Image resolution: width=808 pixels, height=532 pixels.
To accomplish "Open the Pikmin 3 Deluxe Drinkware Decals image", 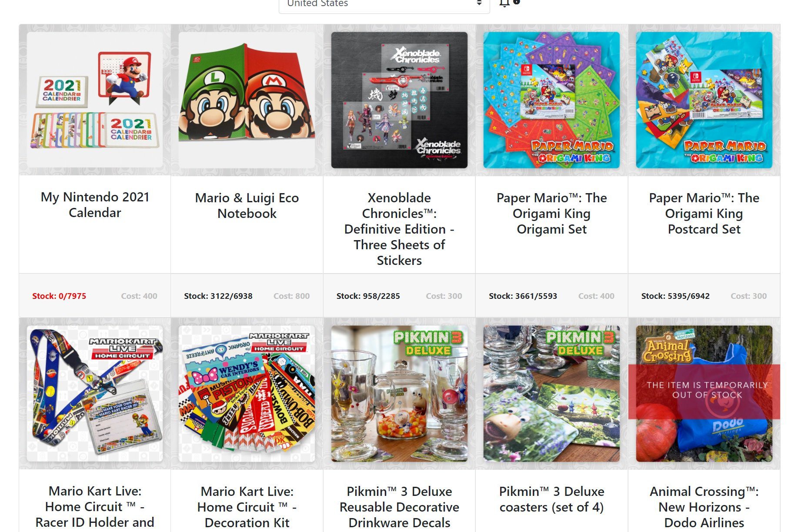I will tap(399, 394).
